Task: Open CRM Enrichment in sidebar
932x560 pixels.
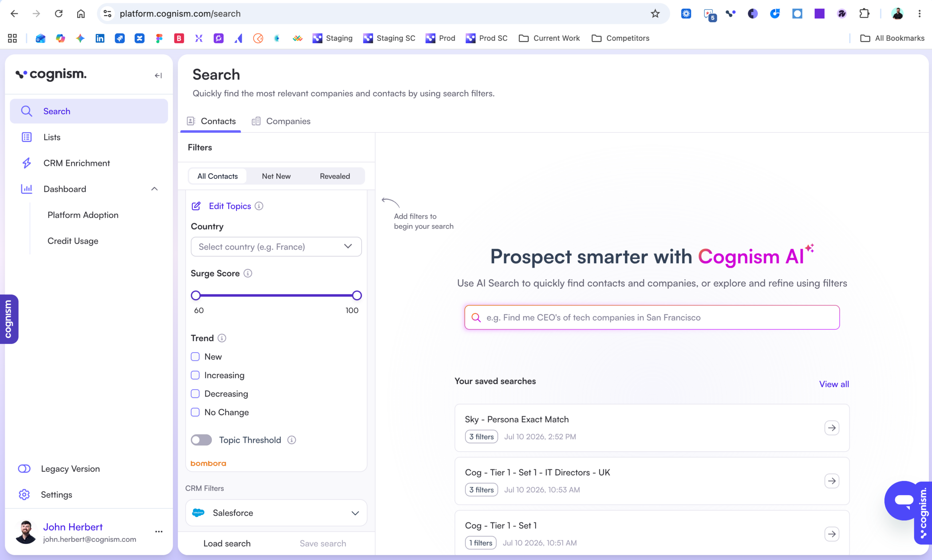Action: click(x=89, y=163)
